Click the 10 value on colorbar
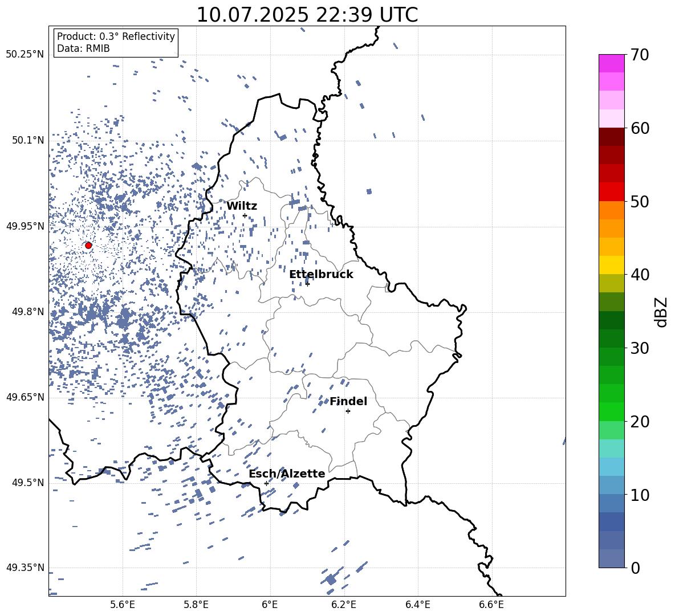 (x=640, y=495)
